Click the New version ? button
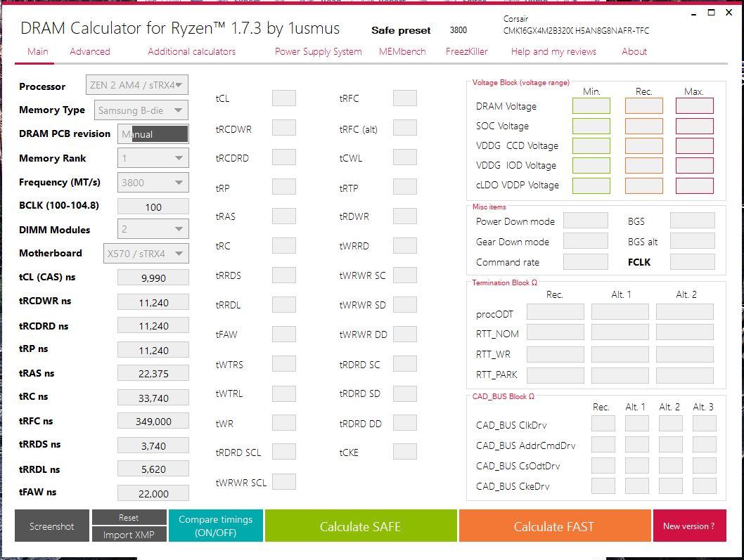744x560 pixels. 689,526
